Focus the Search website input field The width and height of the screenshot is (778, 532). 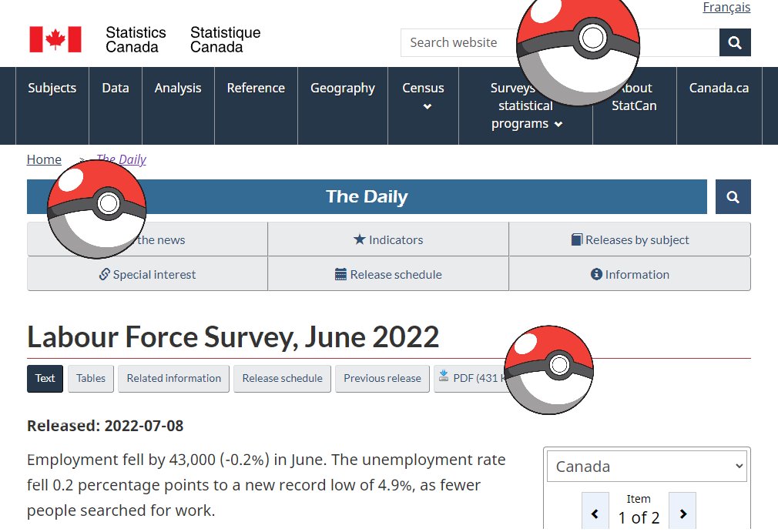click(560, 42)
